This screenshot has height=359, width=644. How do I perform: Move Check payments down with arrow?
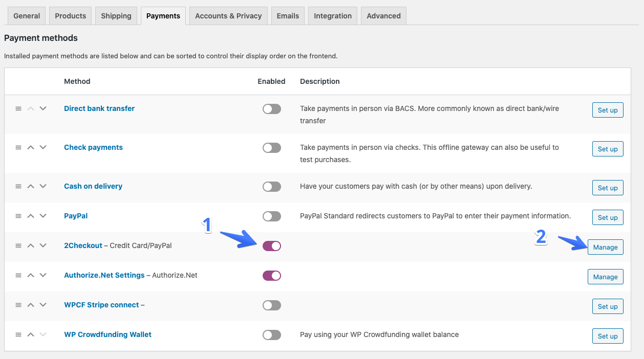[x=43, y=148]
